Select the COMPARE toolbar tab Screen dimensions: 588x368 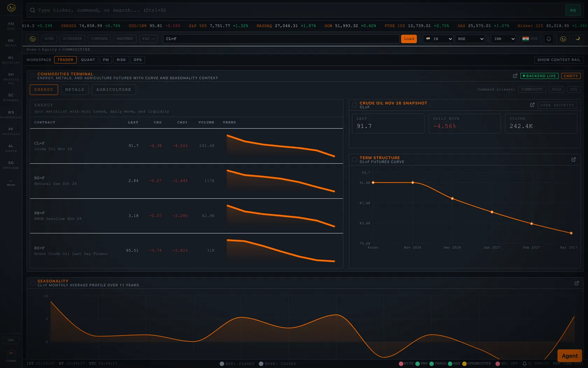coord(99,39)
